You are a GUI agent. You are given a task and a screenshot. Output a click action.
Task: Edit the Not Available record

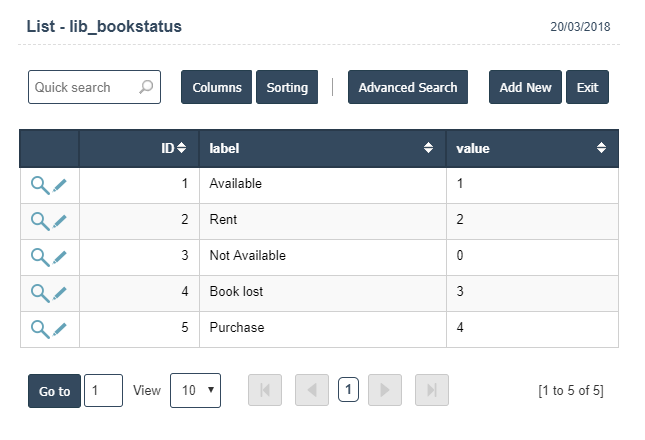coord(60,257)
